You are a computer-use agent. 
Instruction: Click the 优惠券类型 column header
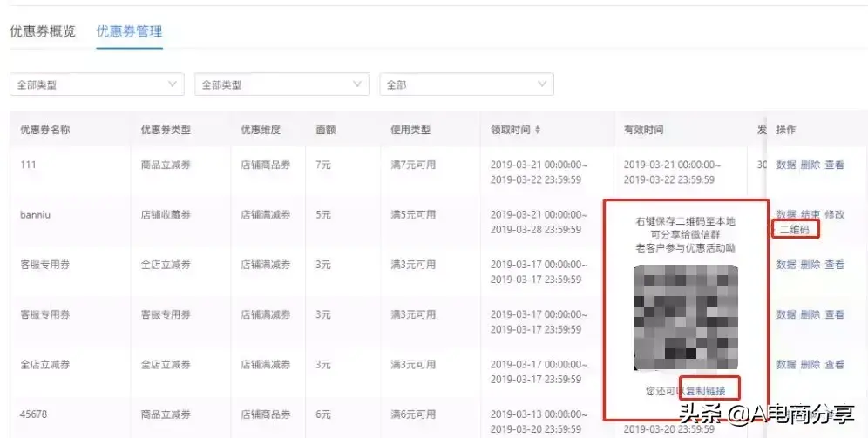click(x=166, y=130)
